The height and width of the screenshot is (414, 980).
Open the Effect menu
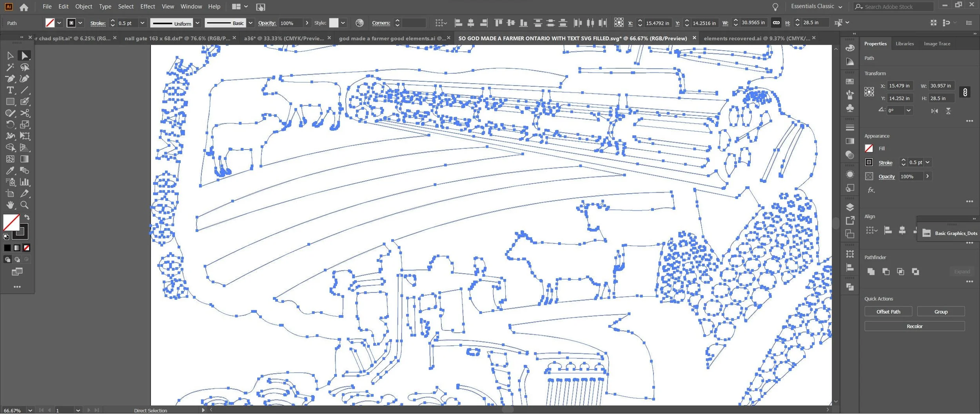147,7
